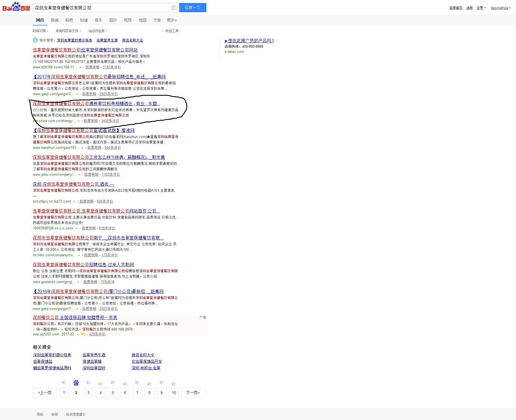
Task: Collapse search tools via 收起工具
Action: [171, 31]
